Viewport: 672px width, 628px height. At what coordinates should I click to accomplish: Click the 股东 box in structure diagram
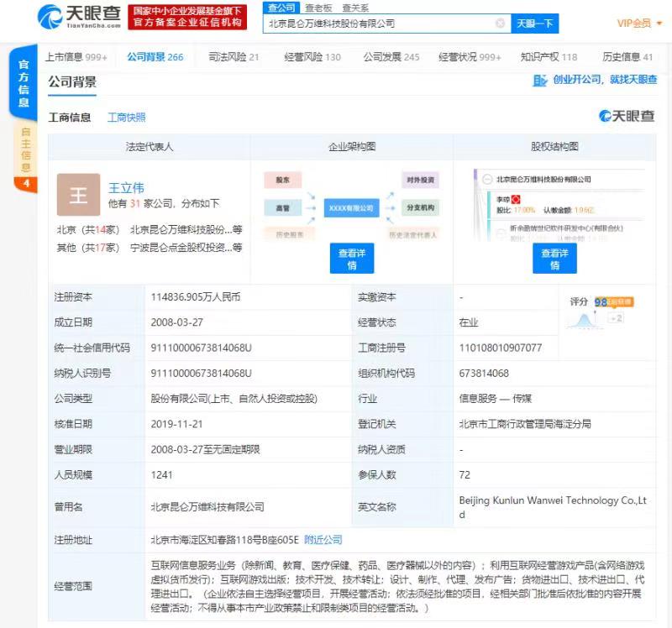[x=283, y=180]
